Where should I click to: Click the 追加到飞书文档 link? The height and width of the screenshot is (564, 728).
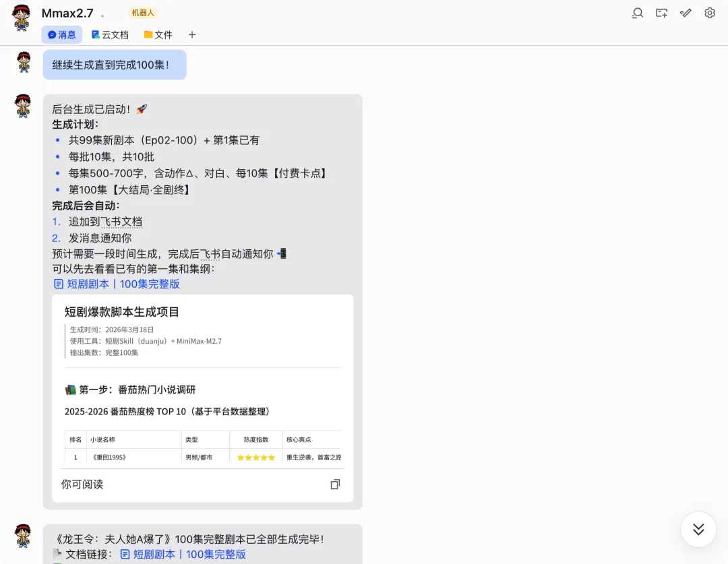(105, 221)
